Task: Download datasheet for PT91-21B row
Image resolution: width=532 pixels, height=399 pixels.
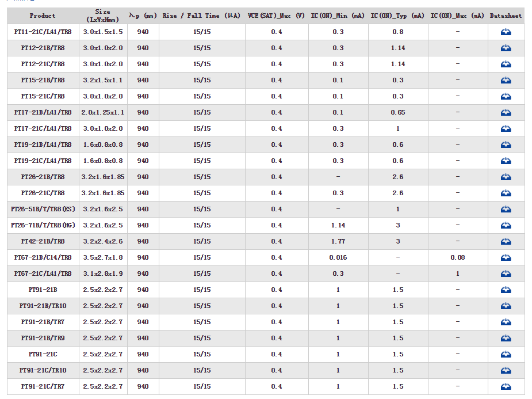Action: pyautogui.click(x=506, y=290)
